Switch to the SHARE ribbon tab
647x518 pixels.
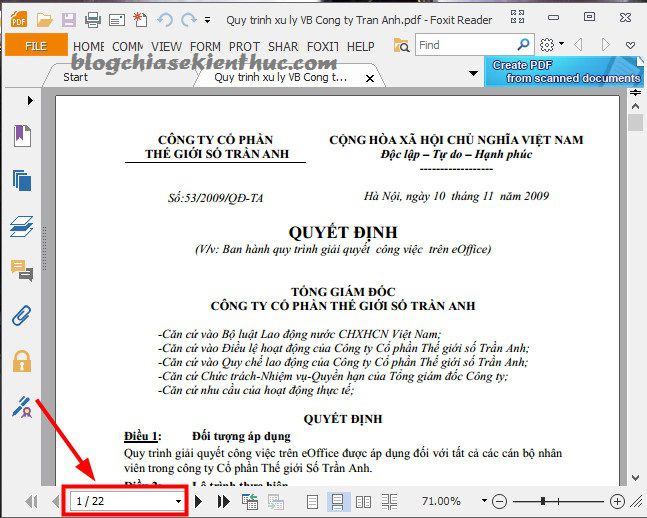[283, 46]
